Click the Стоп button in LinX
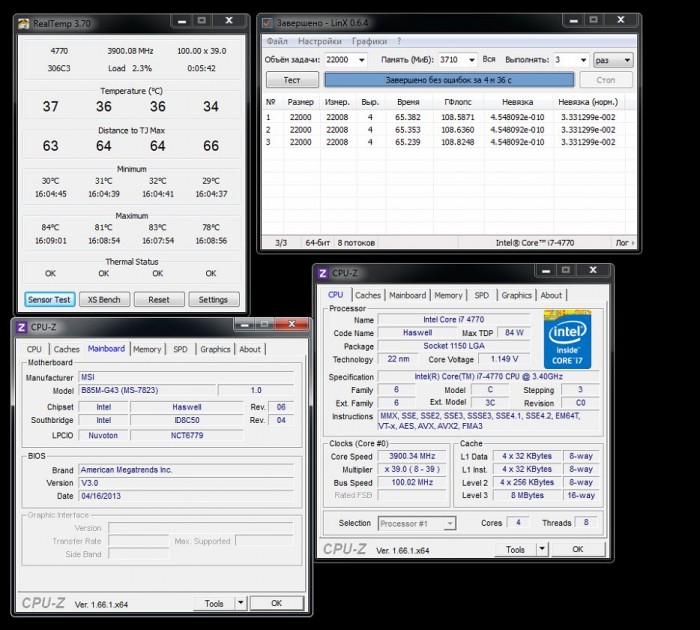The height and width of the screenshot is (630, 700). (606, 80)
